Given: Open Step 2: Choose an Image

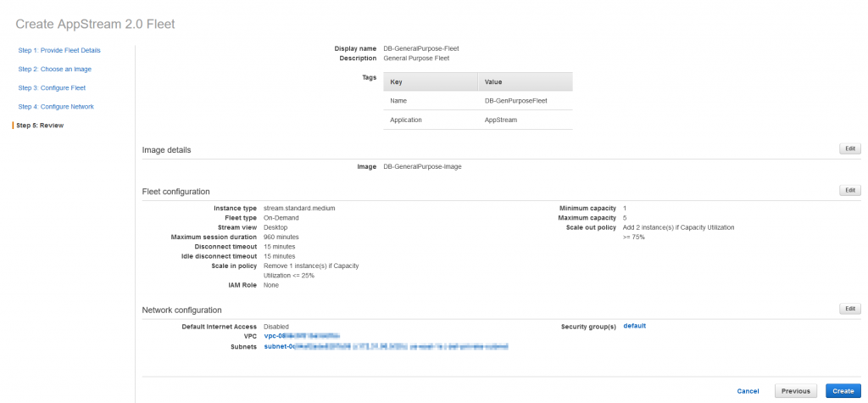Looking at the screenshot, I should point(55,70).
